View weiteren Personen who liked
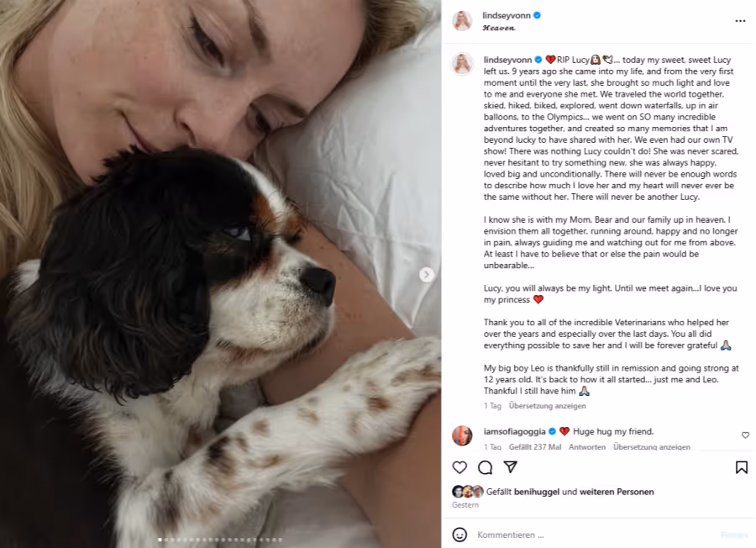The image size is (756, 548). pyautogui.click(x=617, y=492)
